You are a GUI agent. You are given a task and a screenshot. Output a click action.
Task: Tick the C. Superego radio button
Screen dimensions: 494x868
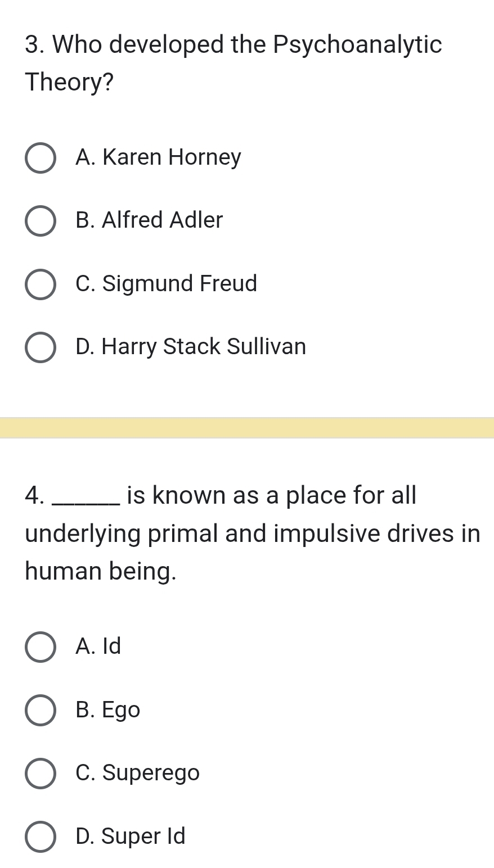[41, 774]
